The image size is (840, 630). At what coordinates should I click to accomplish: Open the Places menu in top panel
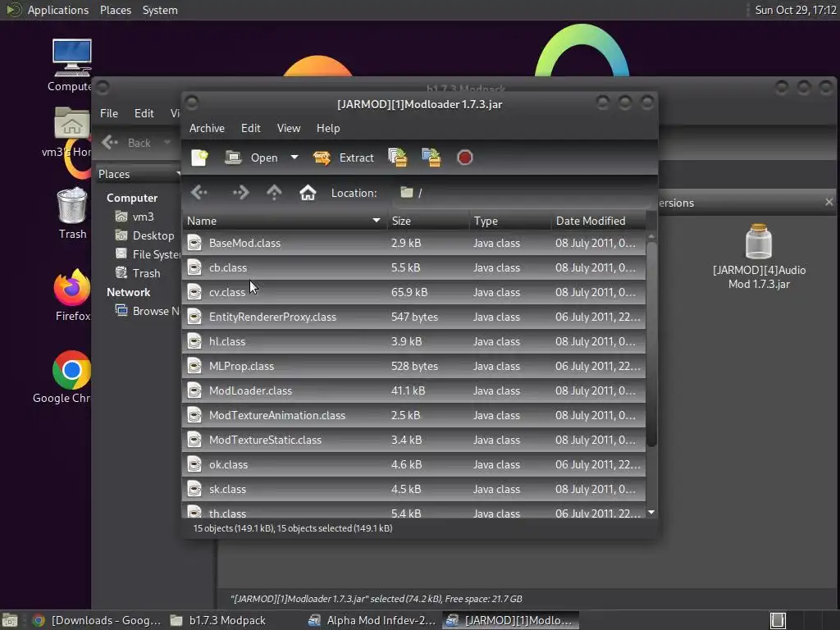tap(116, 10)
